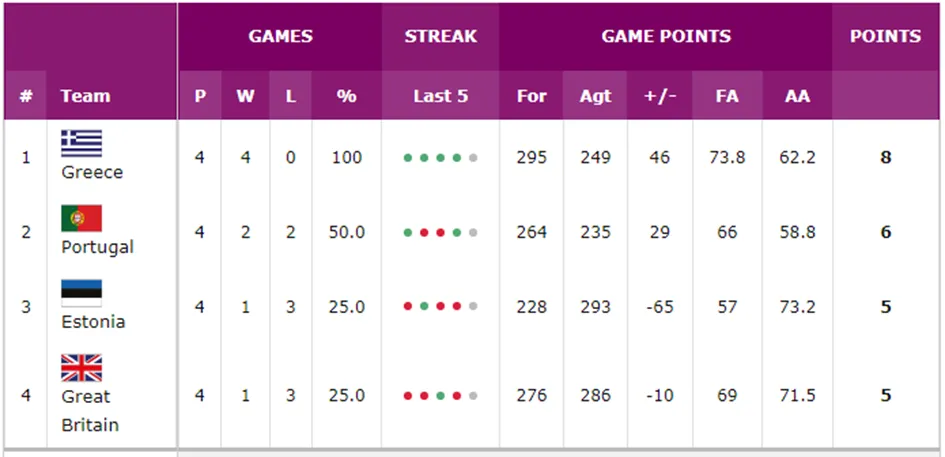Open the Great Britain team link
945x457 pixels.
pos(90,411)
